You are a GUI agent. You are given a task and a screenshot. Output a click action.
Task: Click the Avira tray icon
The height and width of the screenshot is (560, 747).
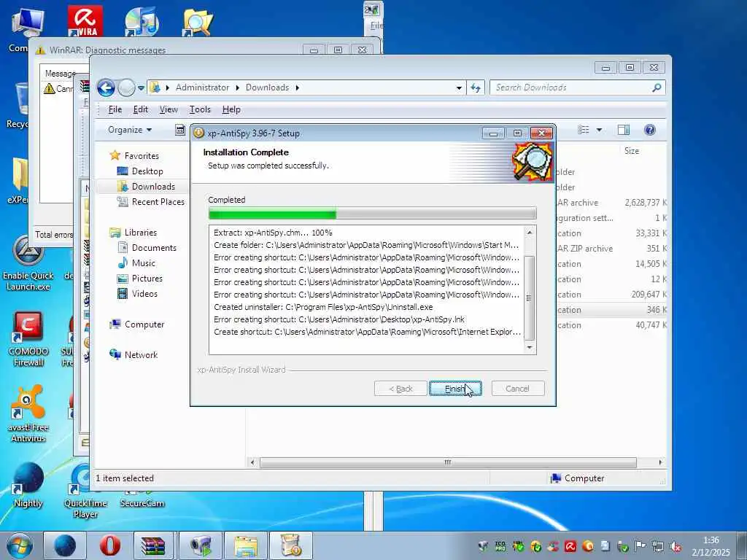click(x=570, y=546)
